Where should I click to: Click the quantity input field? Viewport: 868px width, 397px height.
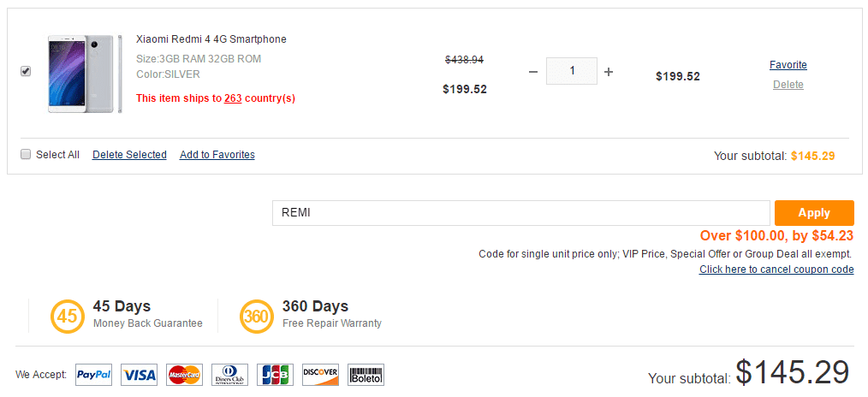[571, 71]
